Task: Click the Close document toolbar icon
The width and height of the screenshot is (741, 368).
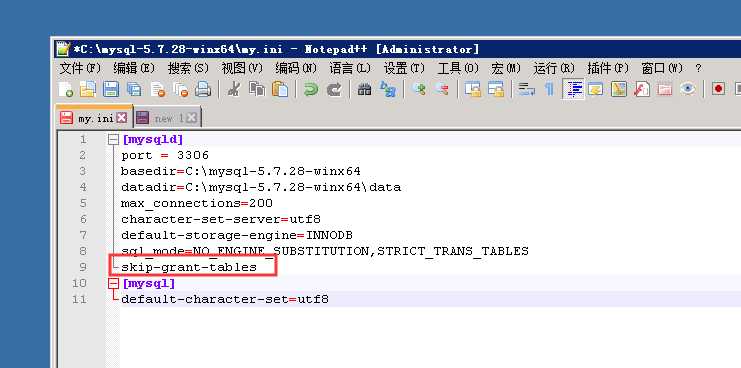Action: tap(157, 89)
